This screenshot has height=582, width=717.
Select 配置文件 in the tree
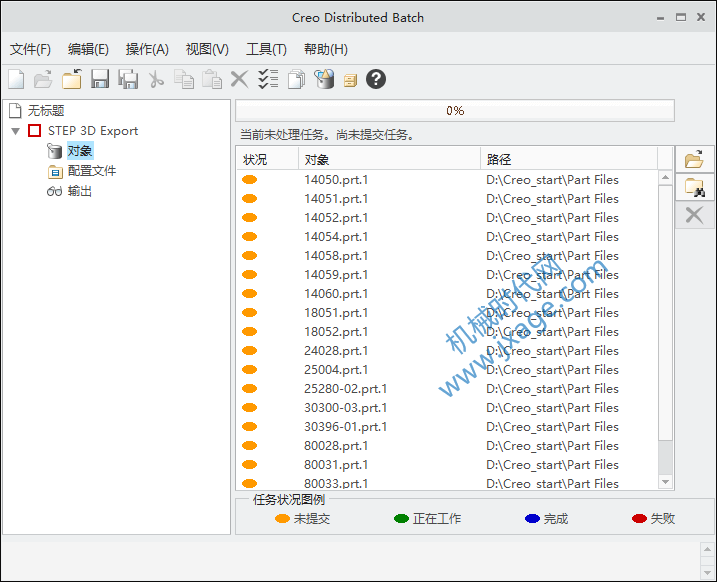[x=91, y=171]
